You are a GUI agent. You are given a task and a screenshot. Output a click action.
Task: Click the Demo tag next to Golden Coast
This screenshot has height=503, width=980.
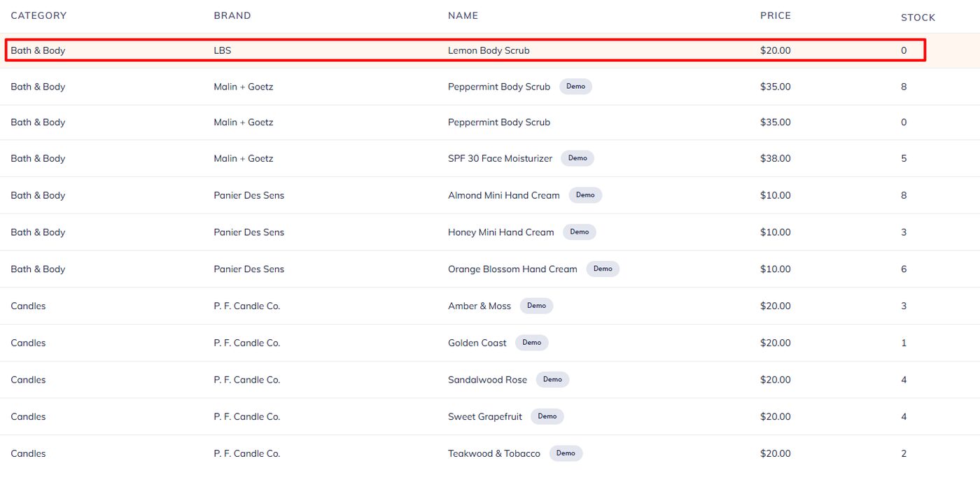(531, 343)
